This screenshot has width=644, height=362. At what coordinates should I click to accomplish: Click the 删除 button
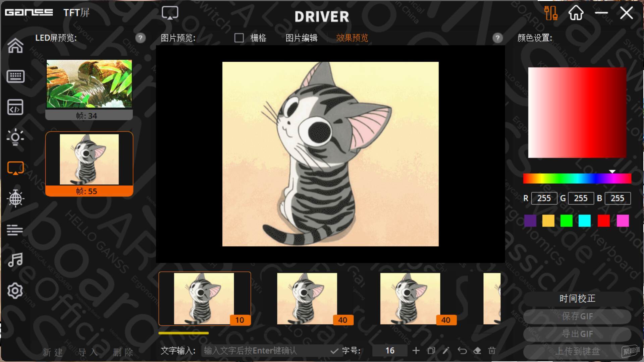(123, 352)
